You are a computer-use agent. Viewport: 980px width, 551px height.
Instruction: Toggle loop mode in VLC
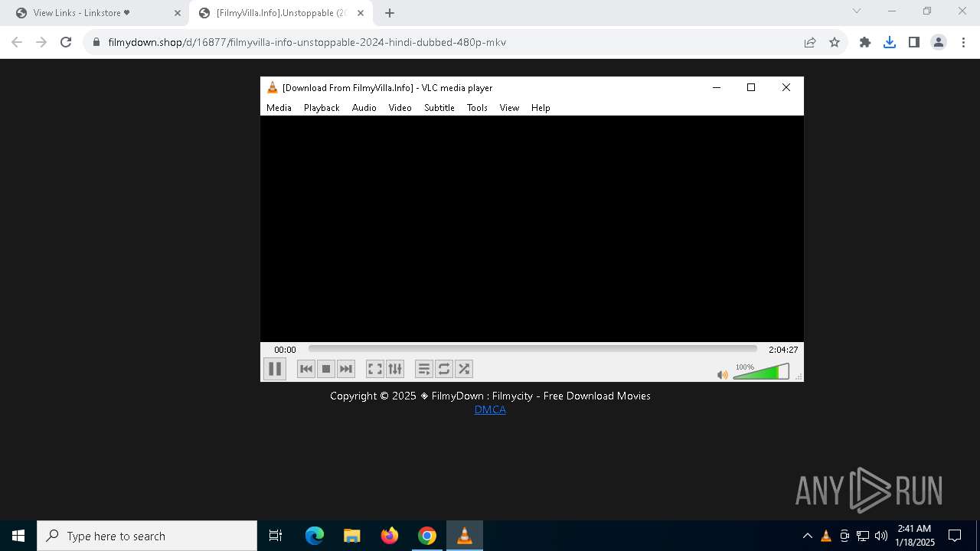click(444, 369)
